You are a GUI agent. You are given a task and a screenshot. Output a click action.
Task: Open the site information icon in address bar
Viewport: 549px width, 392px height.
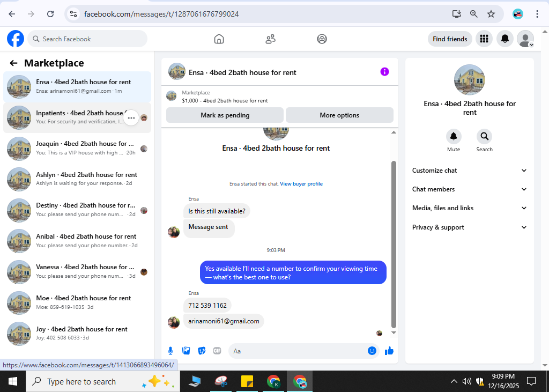[x=73, y=14]
